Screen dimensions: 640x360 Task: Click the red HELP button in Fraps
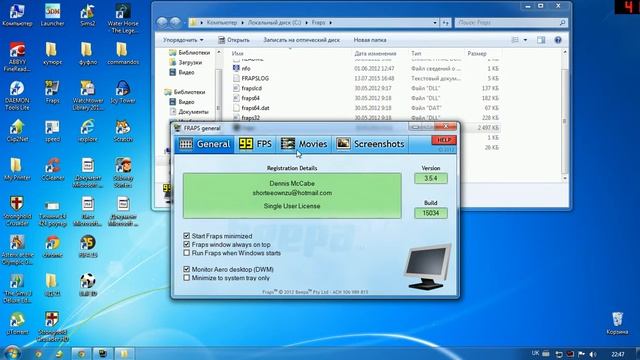444,140
